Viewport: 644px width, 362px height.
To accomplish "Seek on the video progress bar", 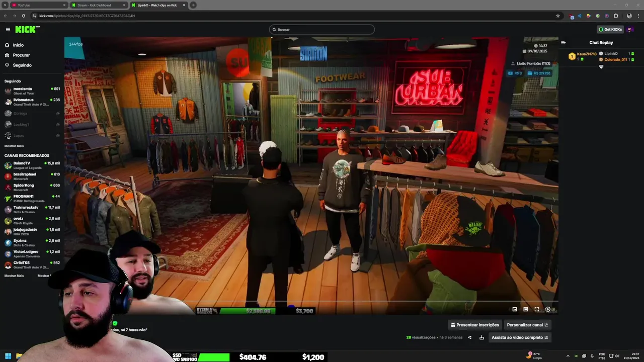I will (311, 302).
